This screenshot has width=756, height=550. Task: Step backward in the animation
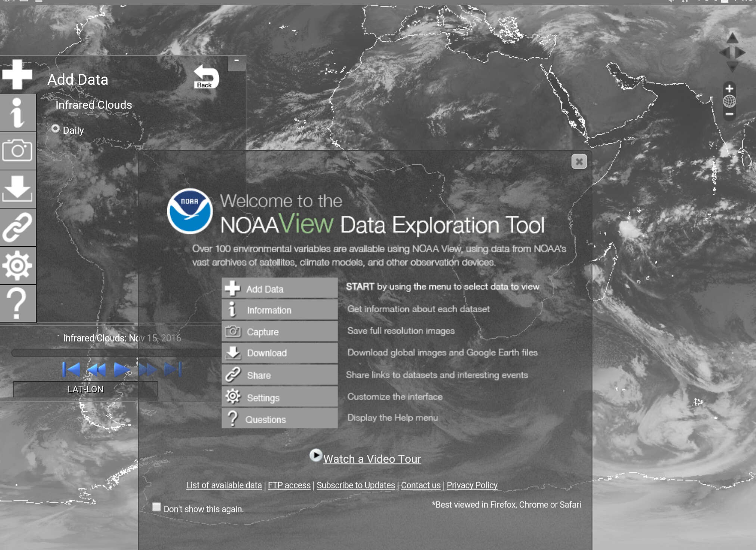(x=96, y=370)
